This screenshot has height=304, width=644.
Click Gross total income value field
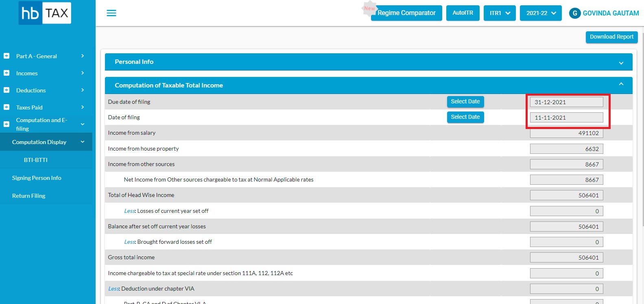[x=567, y=258]
